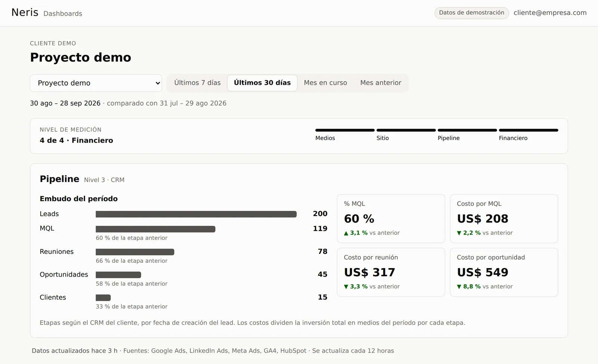Click the Reuniones funnel bar
The image size is (598, 364).
135,252
